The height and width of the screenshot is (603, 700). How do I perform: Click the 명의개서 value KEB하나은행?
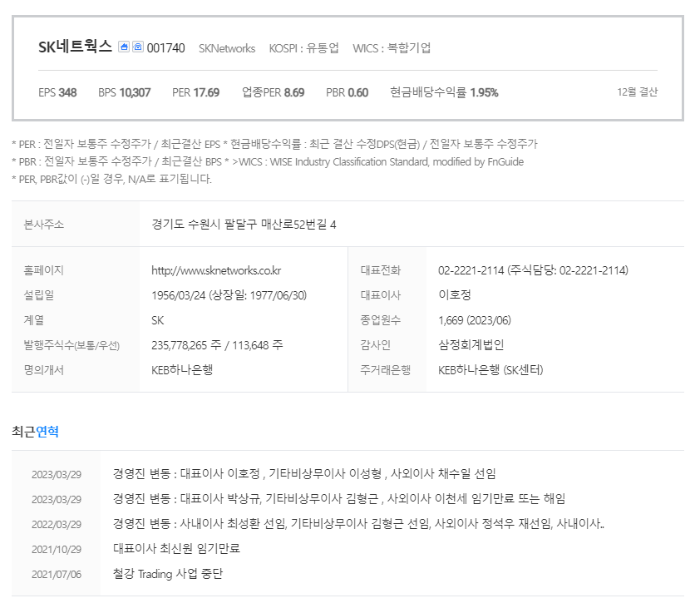(182, 370)
